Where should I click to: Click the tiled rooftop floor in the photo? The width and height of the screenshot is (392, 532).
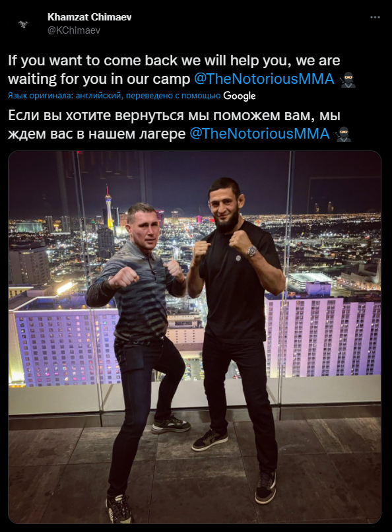[x=195, y=475]
